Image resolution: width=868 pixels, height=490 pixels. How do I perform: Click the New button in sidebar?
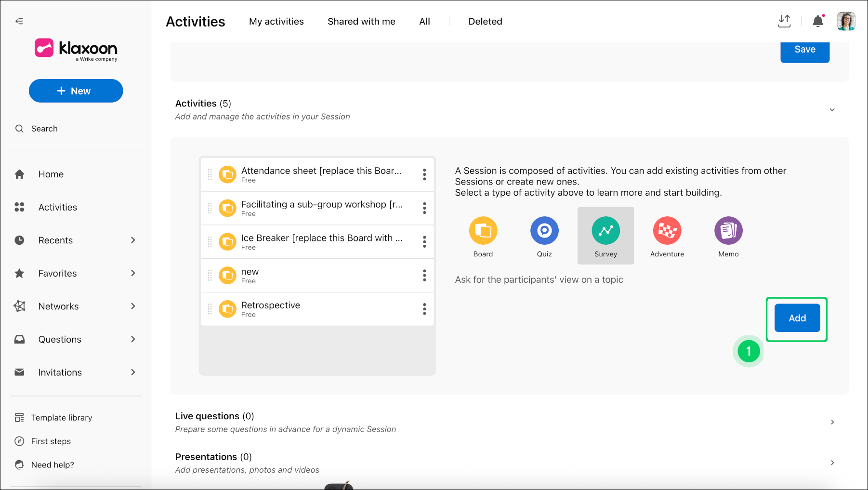[76, 91]
